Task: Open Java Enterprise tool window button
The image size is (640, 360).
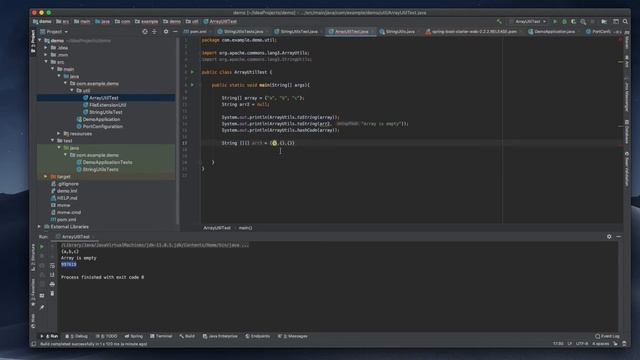Action: tap(220, 336)
